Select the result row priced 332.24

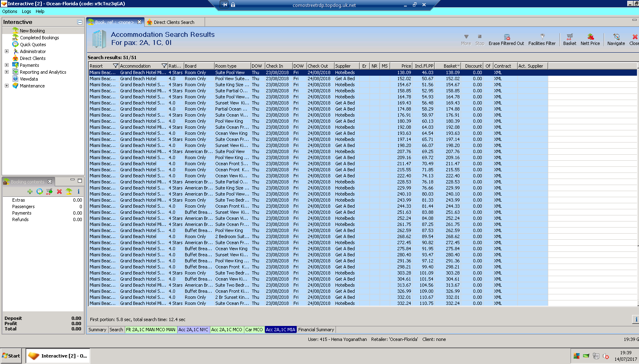click(318, 303)
